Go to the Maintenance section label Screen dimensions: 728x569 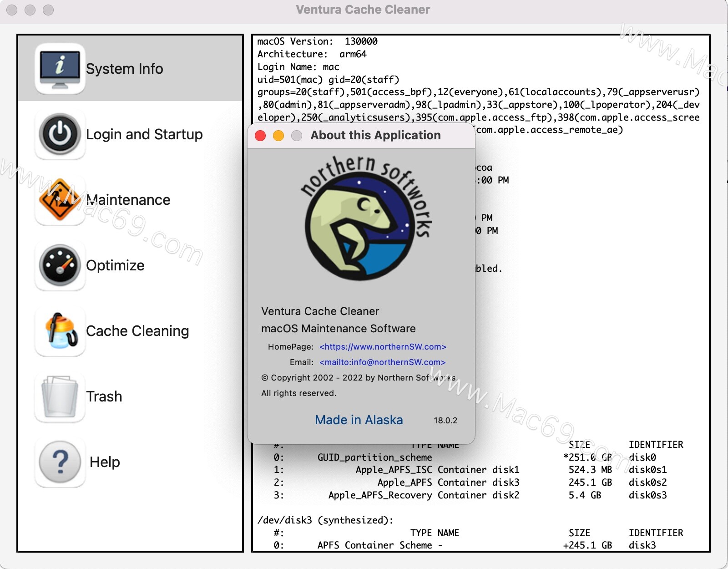click(x=128, y=200)
